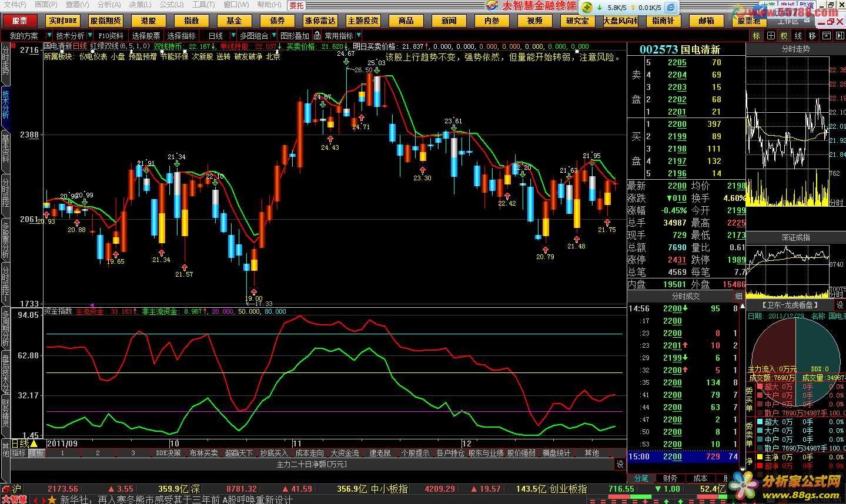
Task: Select the 布林买卖 indicator tab
Action: (203, 453)
